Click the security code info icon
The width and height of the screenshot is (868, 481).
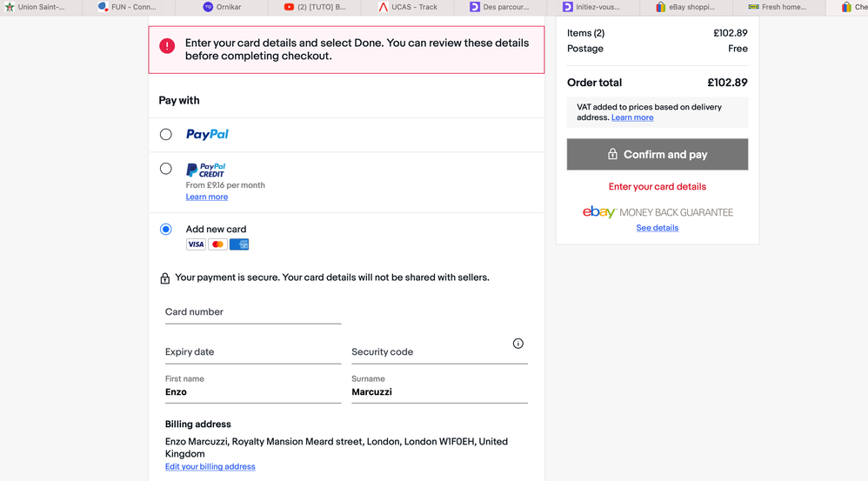517,344
